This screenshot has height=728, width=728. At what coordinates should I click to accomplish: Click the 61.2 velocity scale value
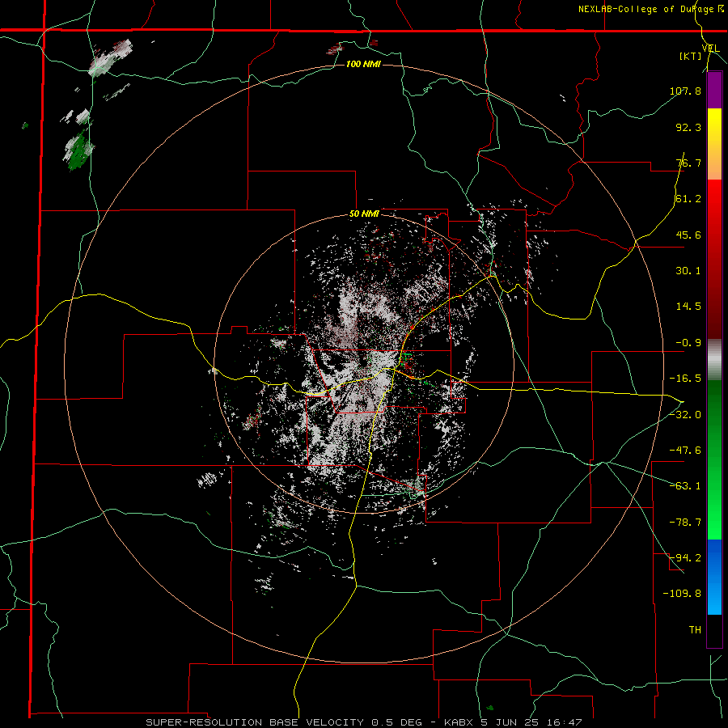688,199
